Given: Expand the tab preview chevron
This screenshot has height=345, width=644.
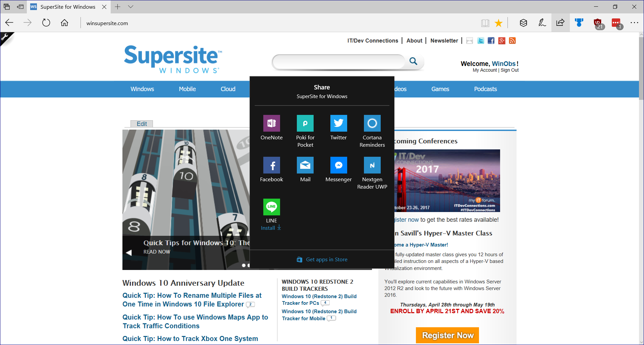Looking at the screenshot, I should tap(131, 7).
